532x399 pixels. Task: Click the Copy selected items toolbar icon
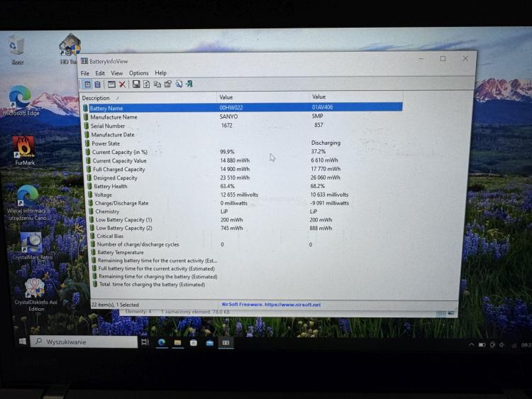point(157,84)
